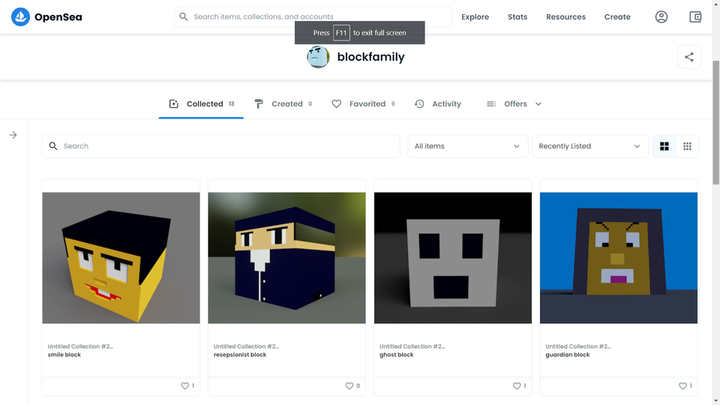Open the wallet icon in header
This screenshot has height=405, width=720.
pos(696,17)
